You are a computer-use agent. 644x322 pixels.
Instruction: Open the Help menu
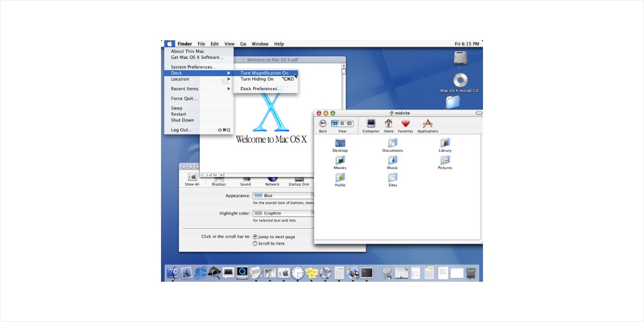point(279,44)
